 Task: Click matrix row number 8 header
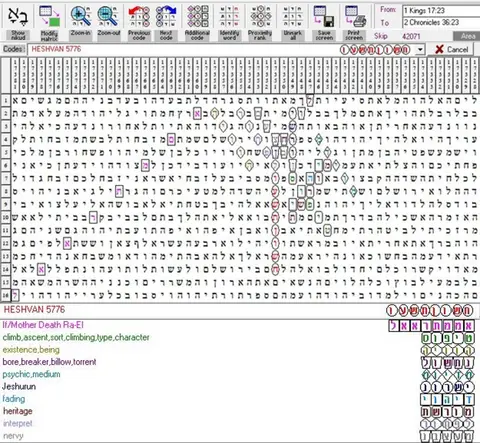pyautogui.click(x=6, y=191)
